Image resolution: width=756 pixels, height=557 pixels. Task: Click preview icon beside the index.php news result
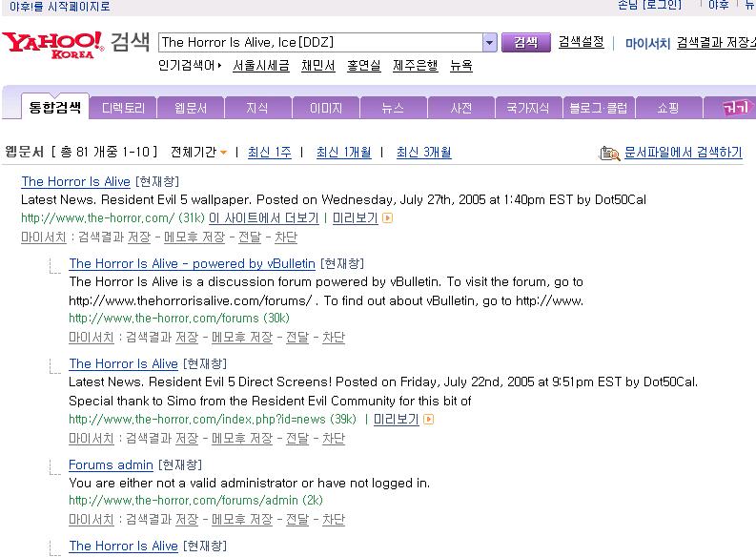[x=428, y=420]
